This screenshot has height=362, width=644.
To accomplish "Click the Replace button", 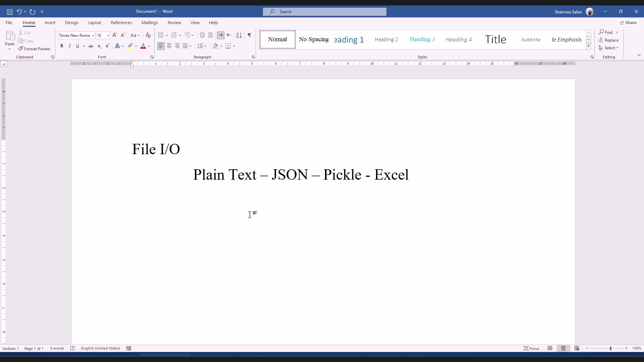I will click(609, 40).
